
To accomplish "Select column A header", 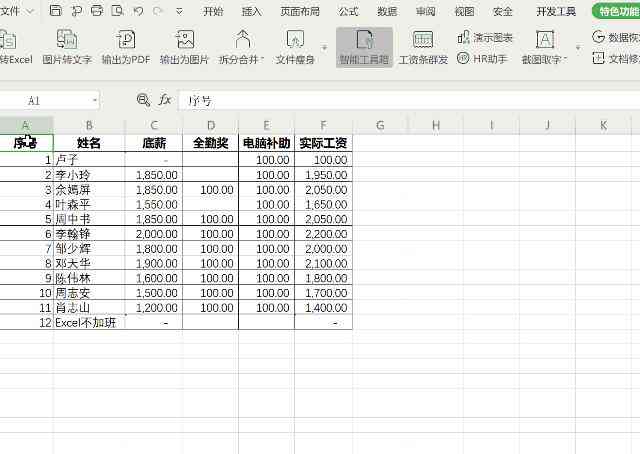I will click(x=26, y=125).
